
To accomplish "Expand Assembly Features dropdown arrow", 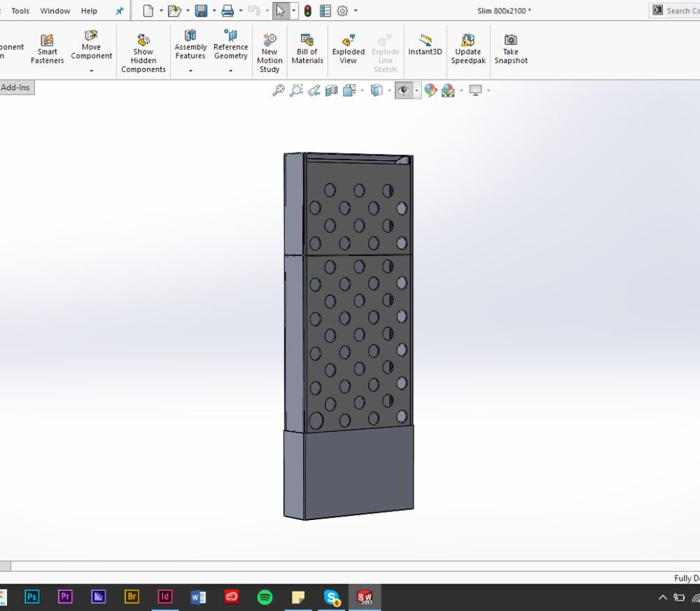I will (190, 71).
